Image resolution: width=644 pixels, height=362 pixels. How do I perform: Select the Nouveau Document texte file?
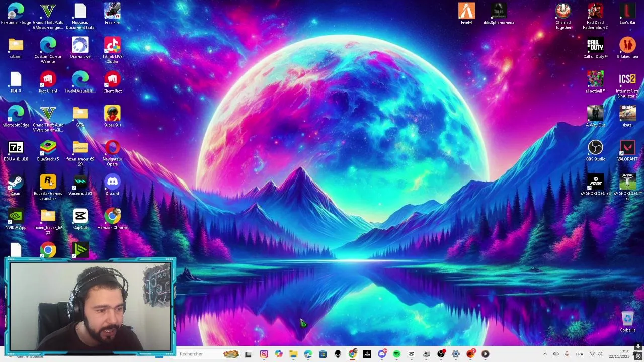80,16
